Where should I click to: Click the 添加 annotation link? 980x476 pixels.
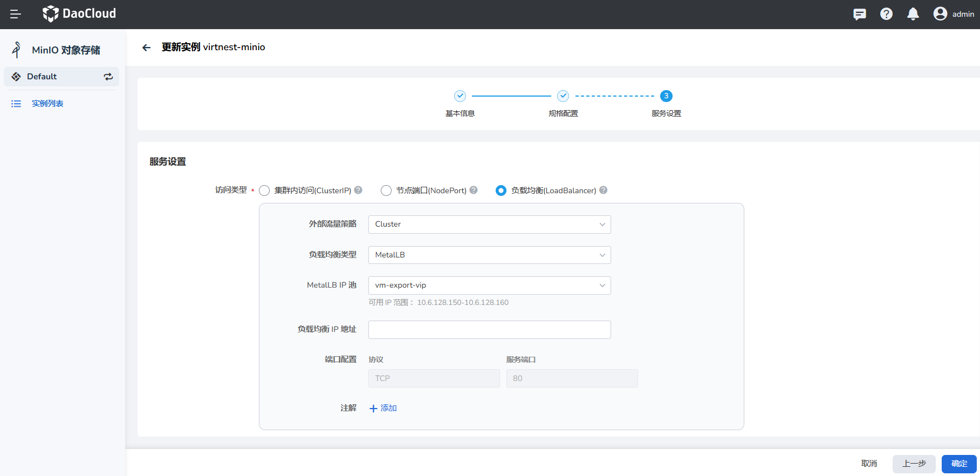point(383,408)
